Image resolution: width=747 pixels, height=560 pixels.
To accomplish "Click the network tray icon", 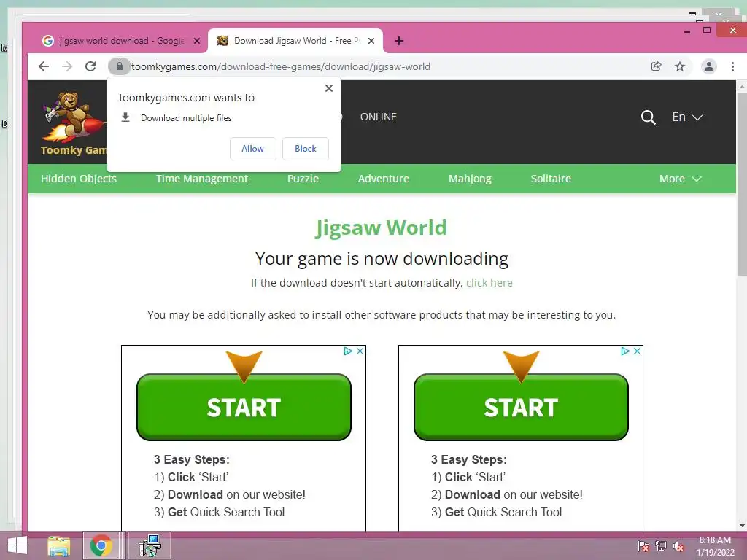I will (x=661, y=546).
